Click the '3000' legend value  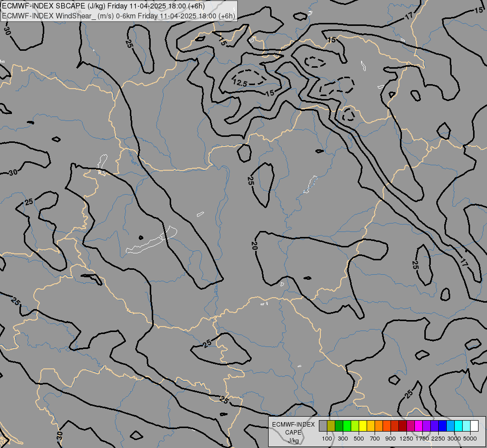tap(454, 439)
